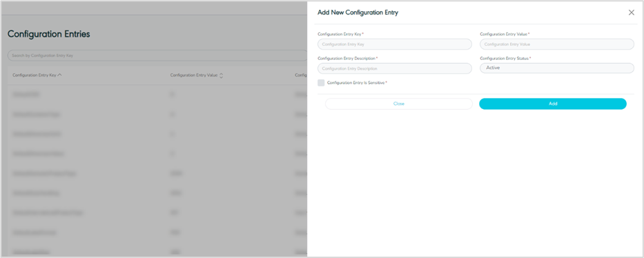
Task: Click the blue Add button
Action: point(553,103)
